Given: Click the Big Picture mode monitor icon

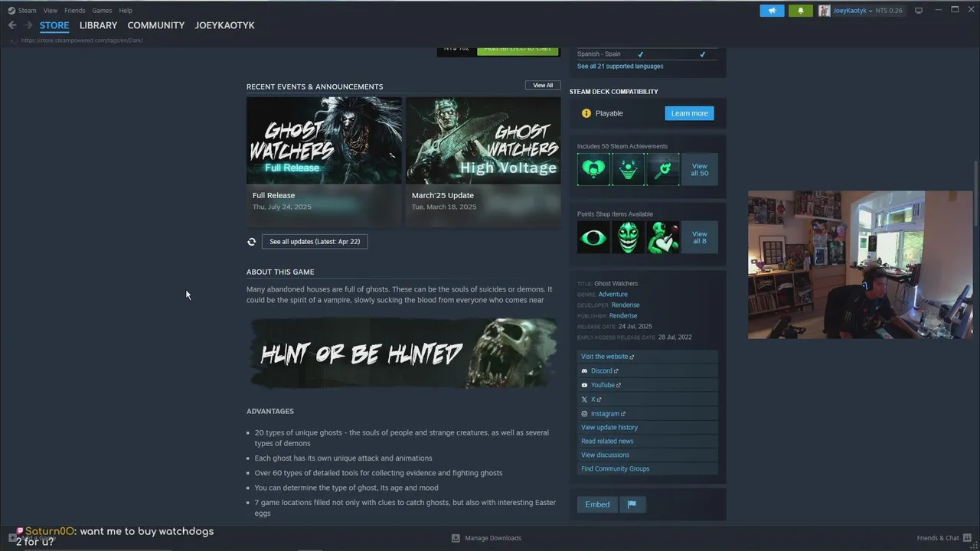Looking at the screenshot, I should pos(919,11).
